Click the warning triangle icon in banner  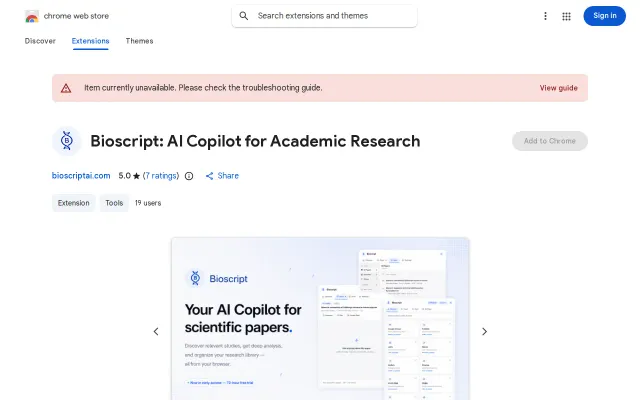pos(66,88)
